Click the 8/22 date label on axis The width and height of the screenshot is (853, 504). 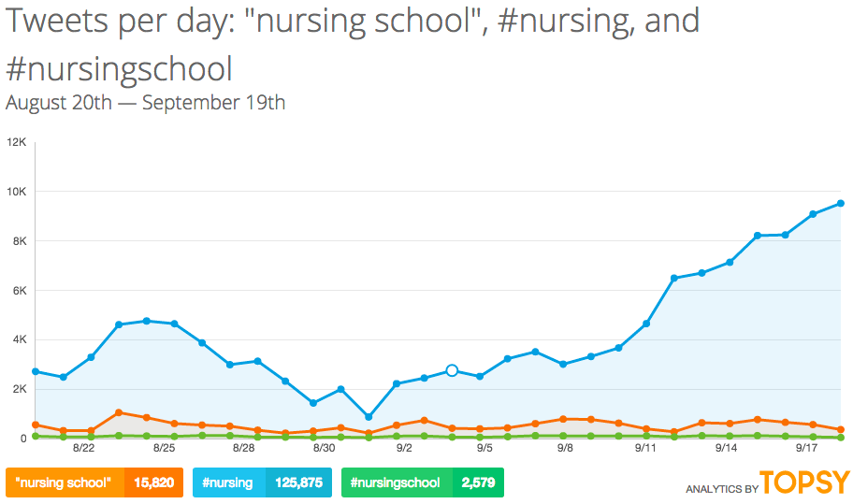pos(84,448)
